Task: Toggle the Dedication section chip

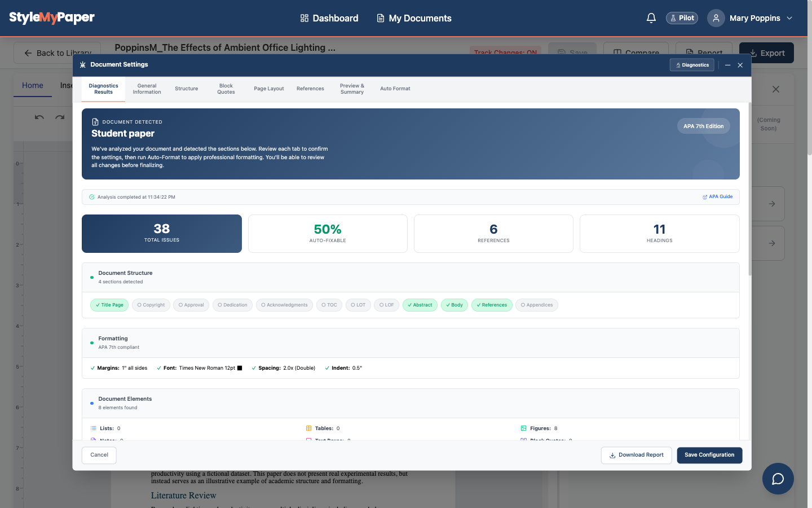Action: 232,305
